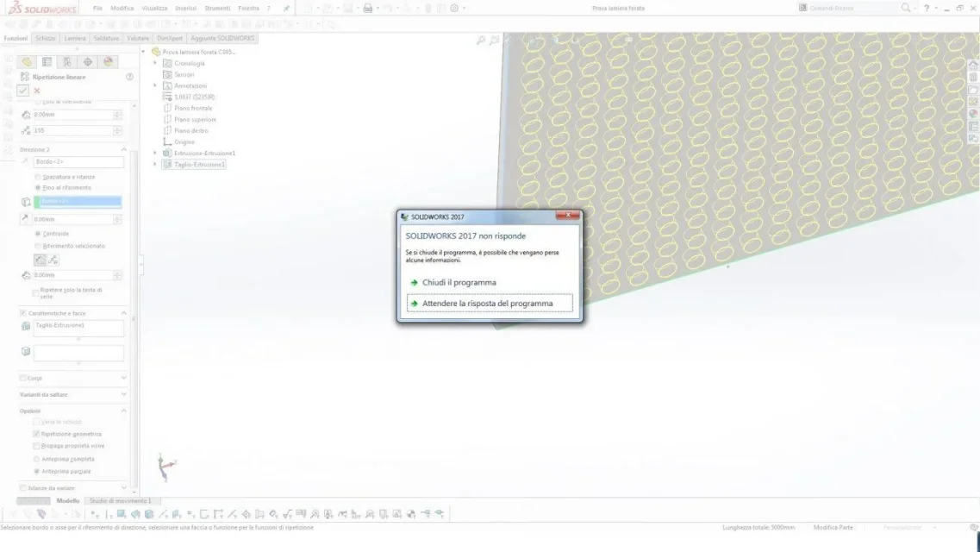980x552 pixels.
Task: Click the solid cube icon in bottom toolbar
Action: coord(149,515)
